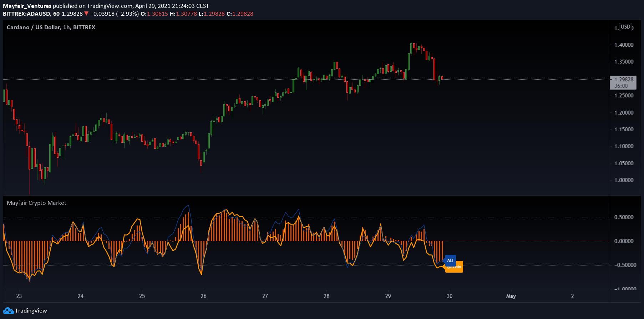Click date label 26 on time axis
Image resolution: width=644 pixels, height=319 pixels.
coord(203,296)
